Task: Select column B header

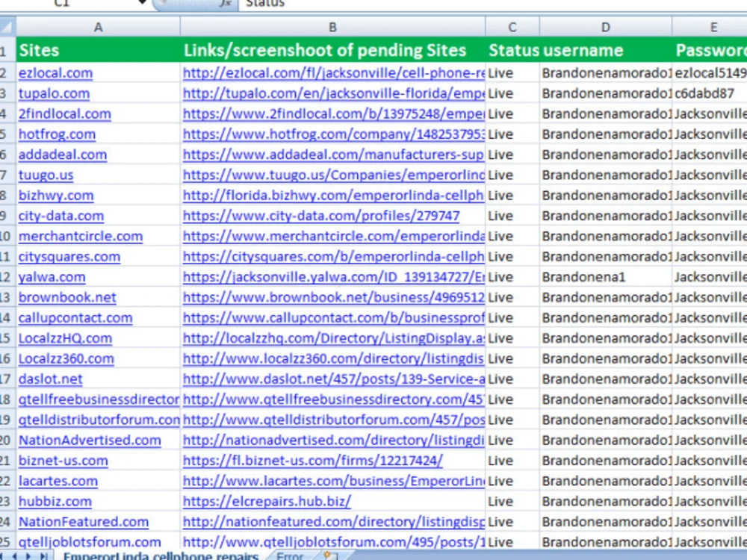Action: [x=332, y=27]
